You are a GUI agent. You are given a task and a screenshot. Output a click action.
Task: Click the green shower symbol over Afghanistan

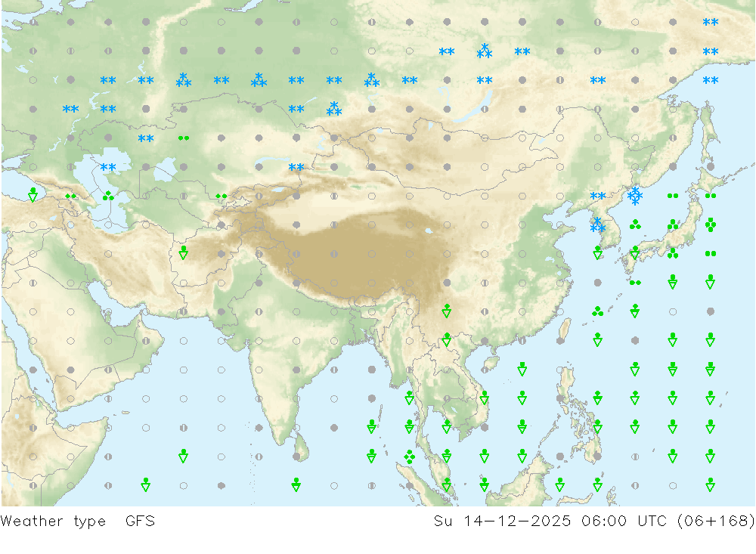(x=183, y=252)
